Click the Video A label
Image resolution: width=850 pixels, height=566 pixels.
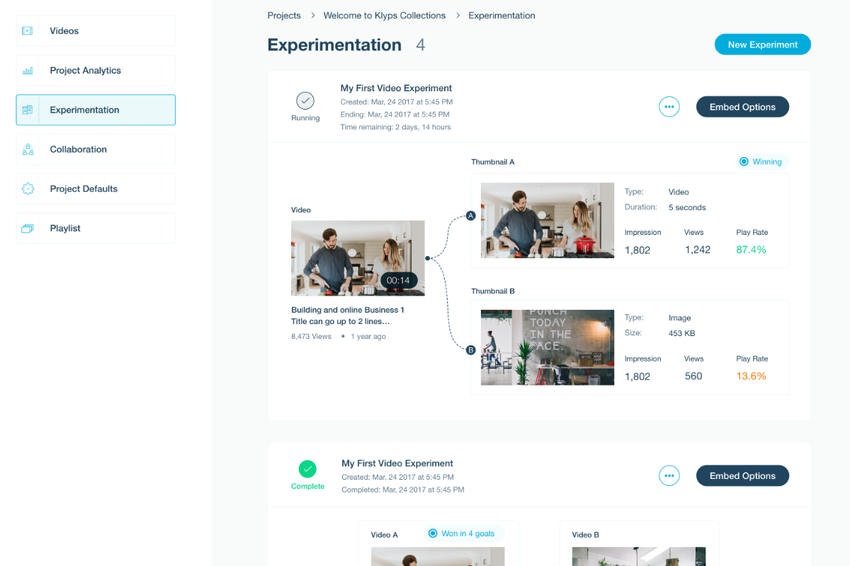pyautogui.click(x=384, y=535)
